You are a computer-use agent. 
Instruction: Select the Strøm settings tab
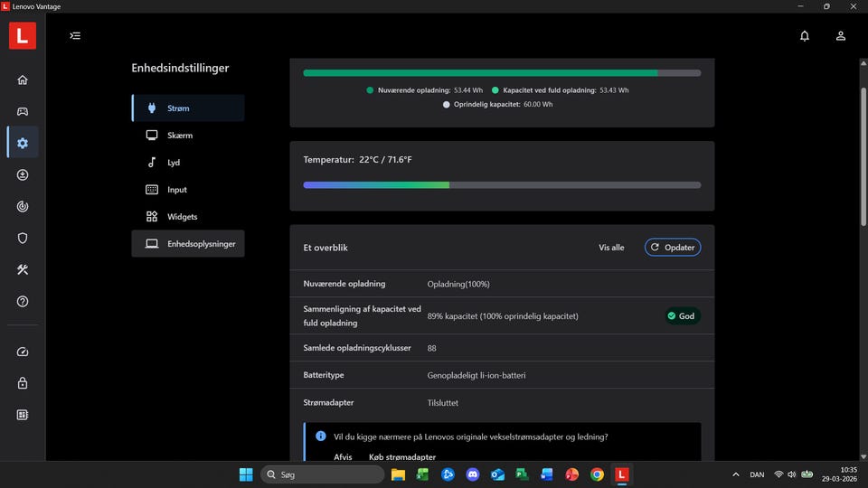(x=188, y=108)
